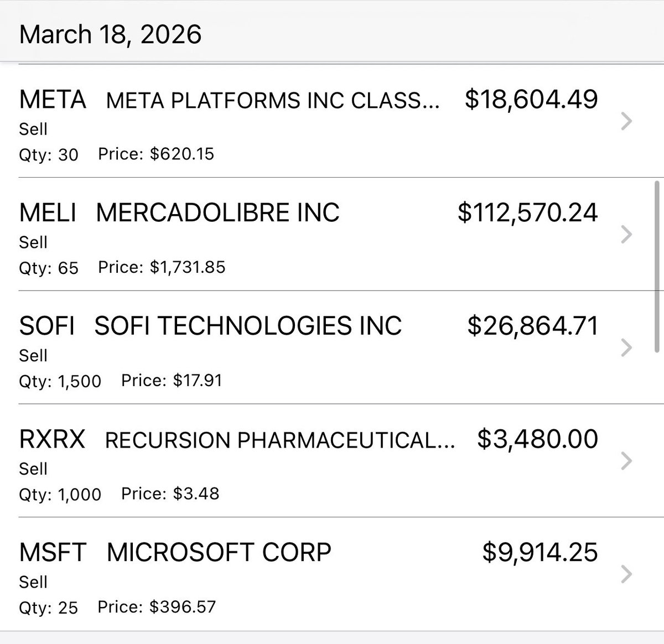This screenshot has width=664, height=644.
Task: Open META trade details chevron
Action: click(x=626, y=121)
